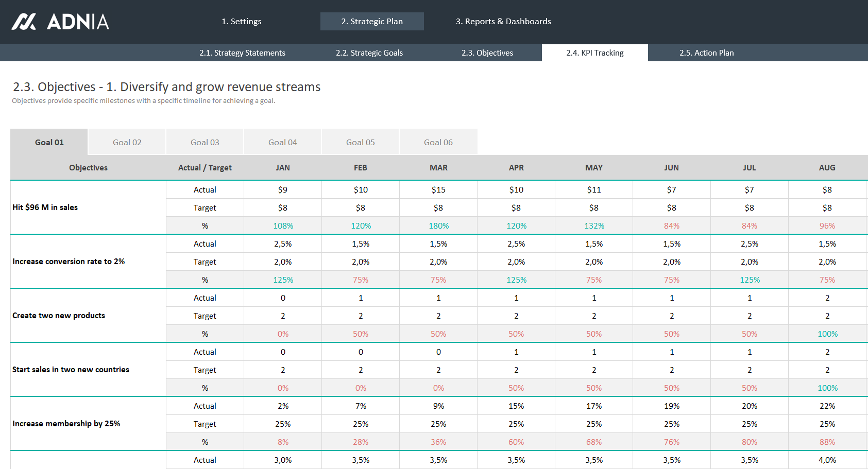
Task: View the Goal 05 tab
Action: (360, 143)
